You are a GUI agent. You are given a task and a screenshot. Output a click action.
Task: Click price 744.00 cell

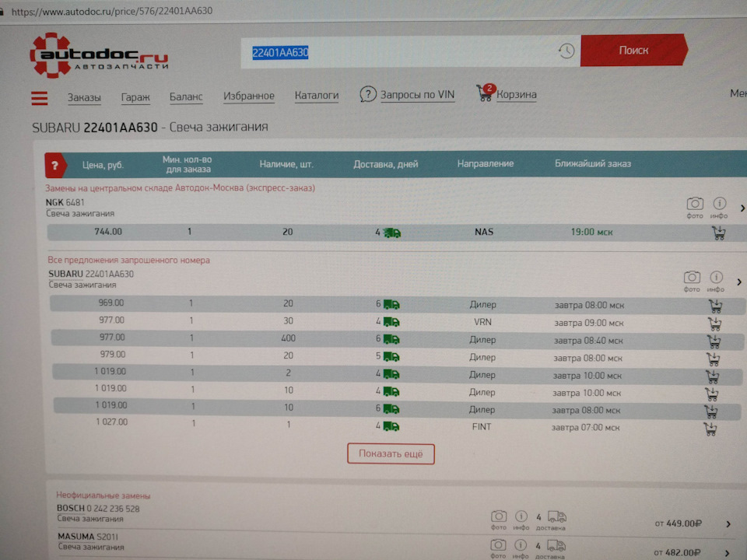108,232
